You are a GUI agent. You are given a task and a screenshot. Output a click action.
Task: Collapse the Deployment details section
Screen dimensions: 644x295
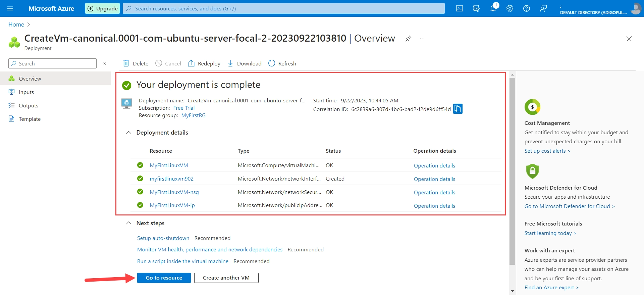[128, 133]
